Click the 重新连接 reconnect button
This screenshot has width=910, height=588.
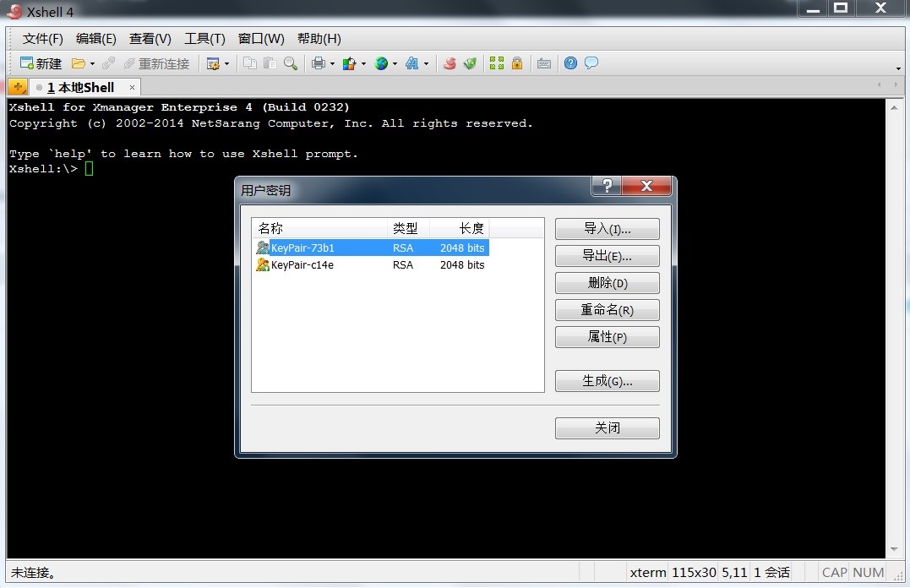[x=156, y=63]
